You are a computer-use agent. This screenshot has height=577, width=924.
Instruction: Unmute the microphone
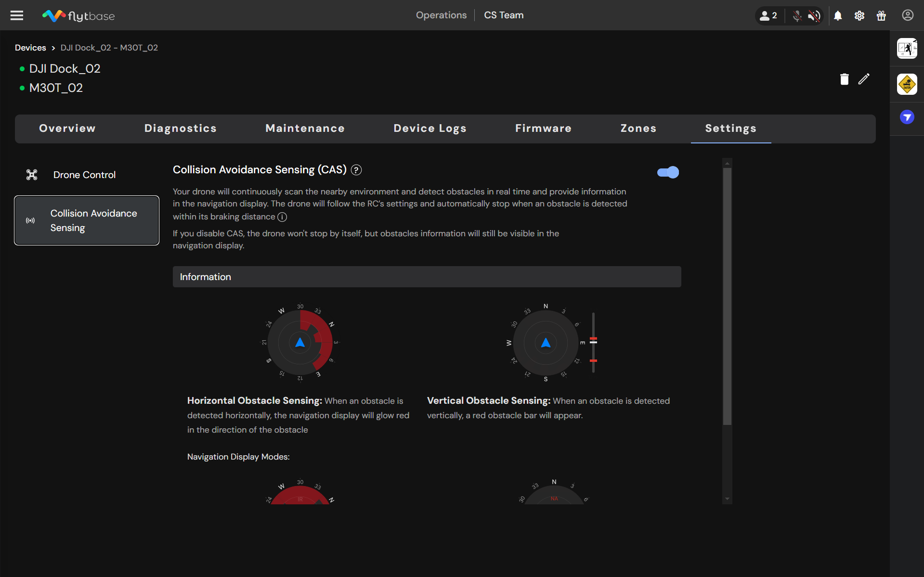coord(797,15)
